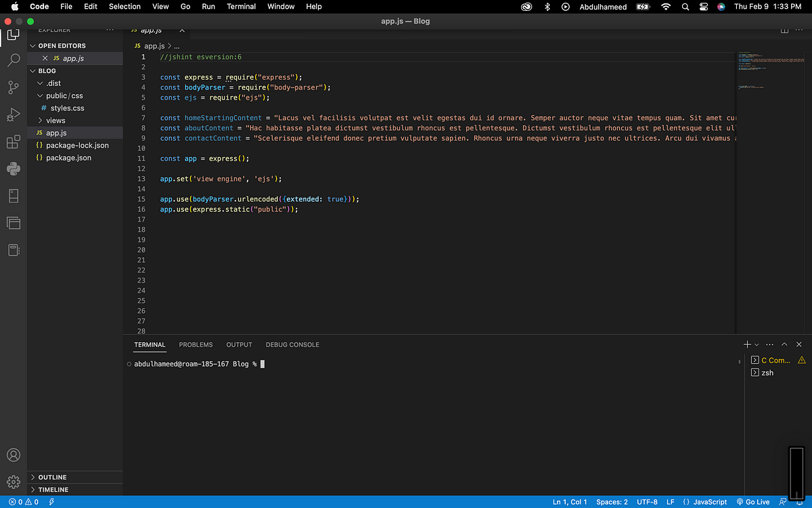
Task: Open the Search view in activity bar
Action: (x=14, y=60)
